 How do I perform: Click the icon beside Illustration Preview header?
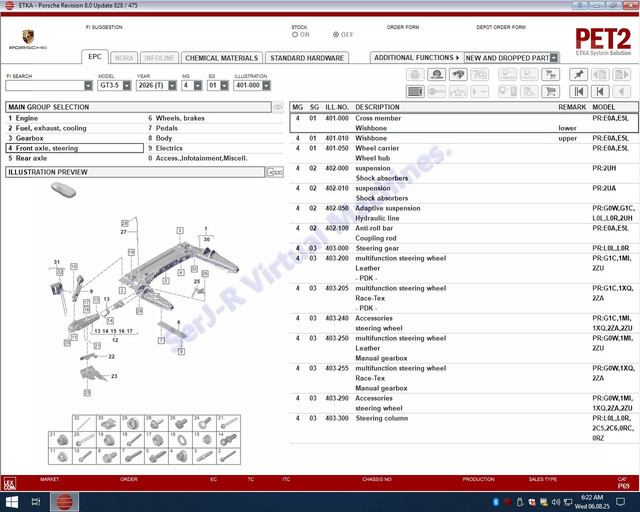click(275, 172)
